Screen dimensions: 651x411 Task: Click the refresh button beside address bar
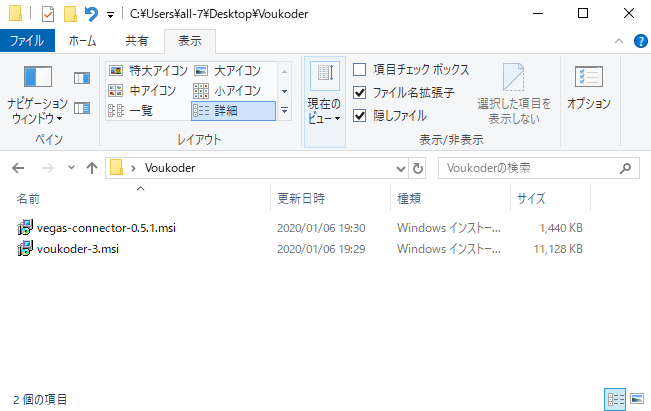(418, 168)
